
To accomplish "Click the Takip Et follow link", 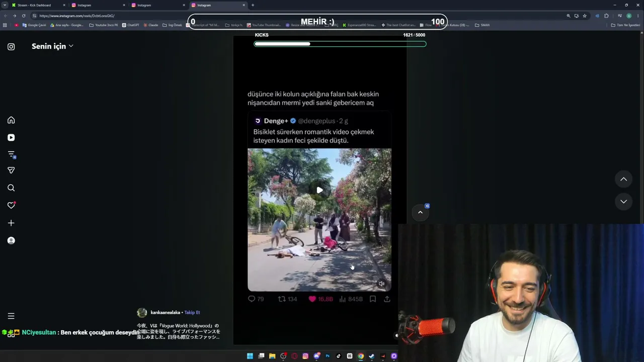I will click(x=192, y=312).
